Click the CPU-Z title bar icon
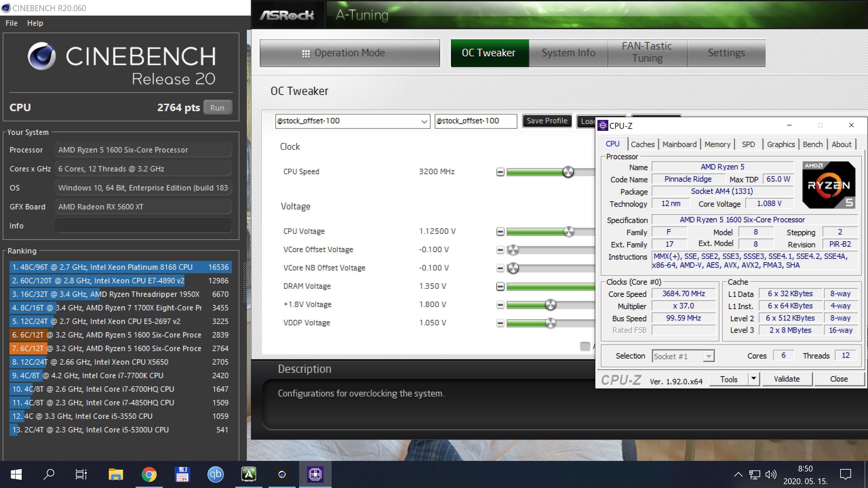Image resolution: width=868 pixels, height=488 pixels. [x=603, y=125]
